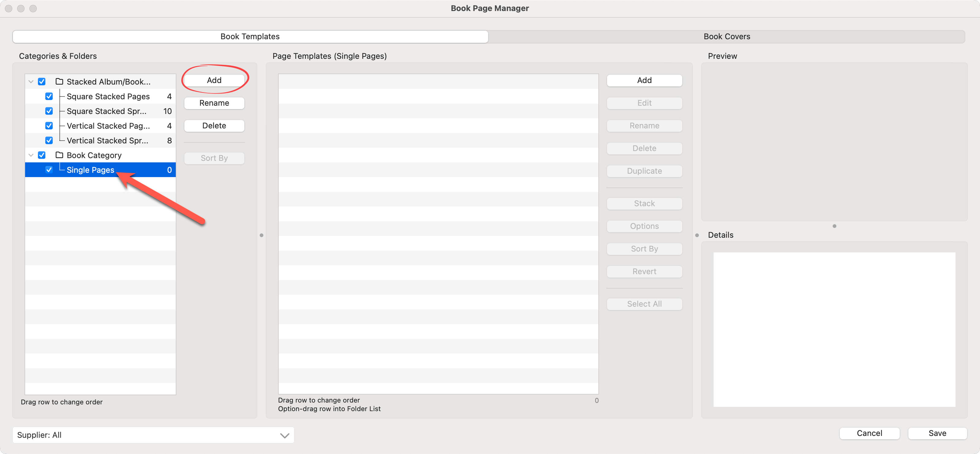Collapse the Book Category tree node

pyautogui.click(x=31, y=155)
